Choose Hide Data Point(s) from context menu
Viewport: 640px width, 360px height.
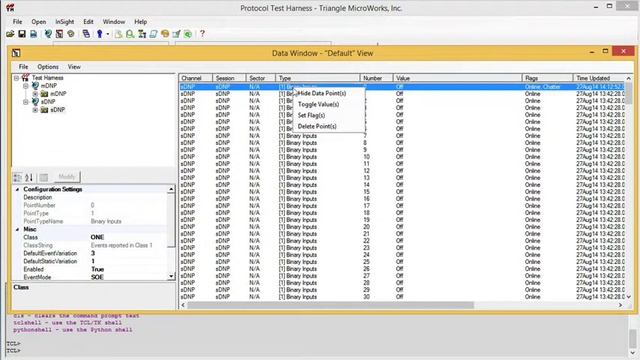pos(329,93)
